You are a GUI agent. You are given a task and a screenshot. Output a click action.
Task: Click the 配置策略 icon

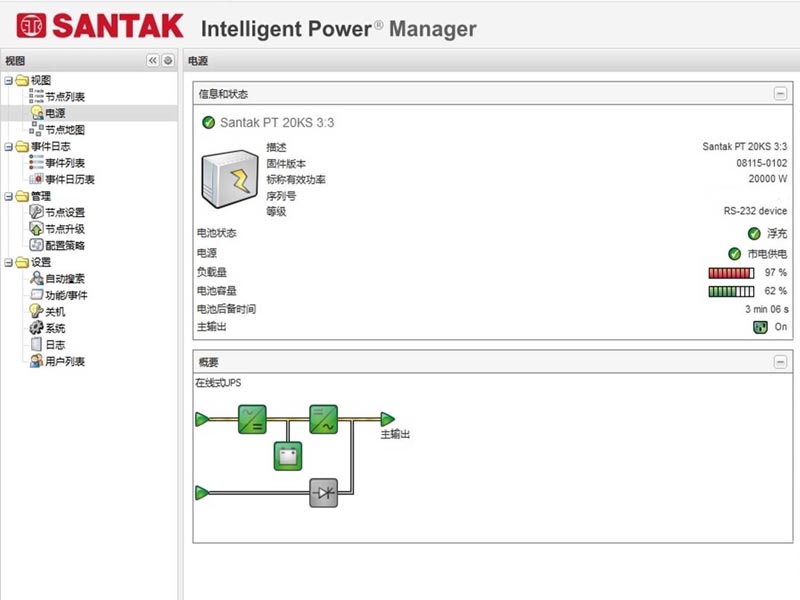click(36, 245)
